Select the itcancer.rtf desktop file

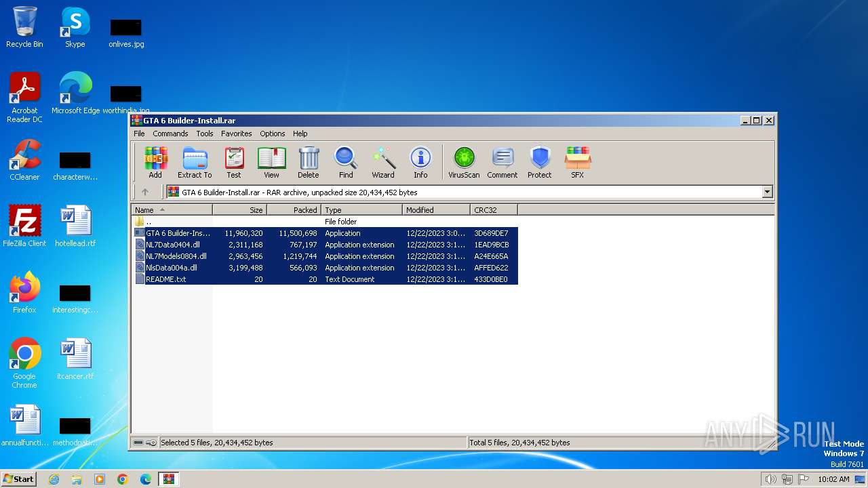pos(75,360)
